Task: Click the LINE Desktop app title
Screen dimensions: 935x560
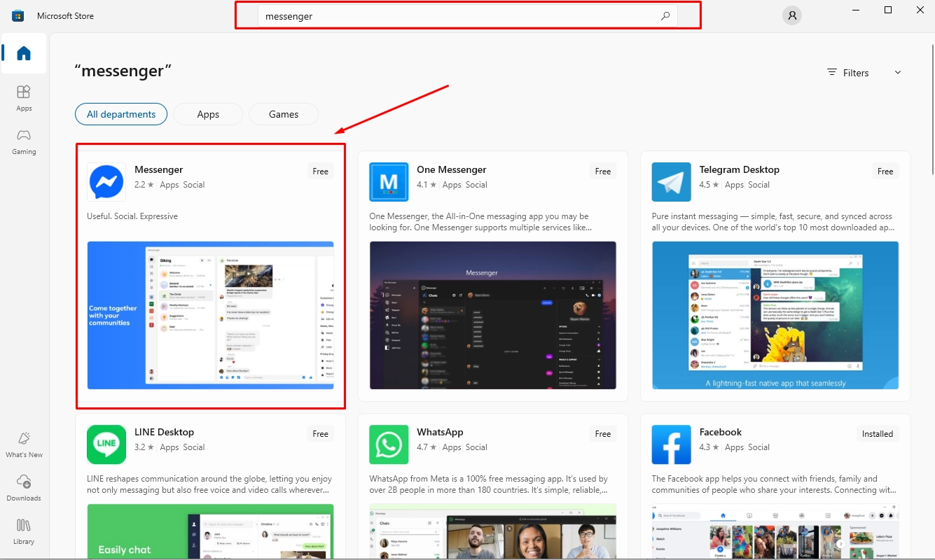Action: click(165, 432)
